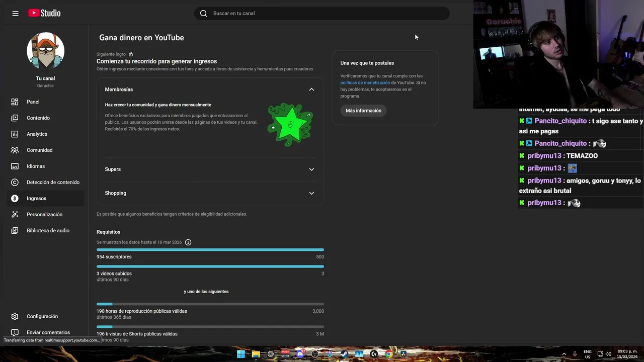644x362 pixels.
Task: Open OBS Studio taskbar icon
Action: click(x=315, y=354)
